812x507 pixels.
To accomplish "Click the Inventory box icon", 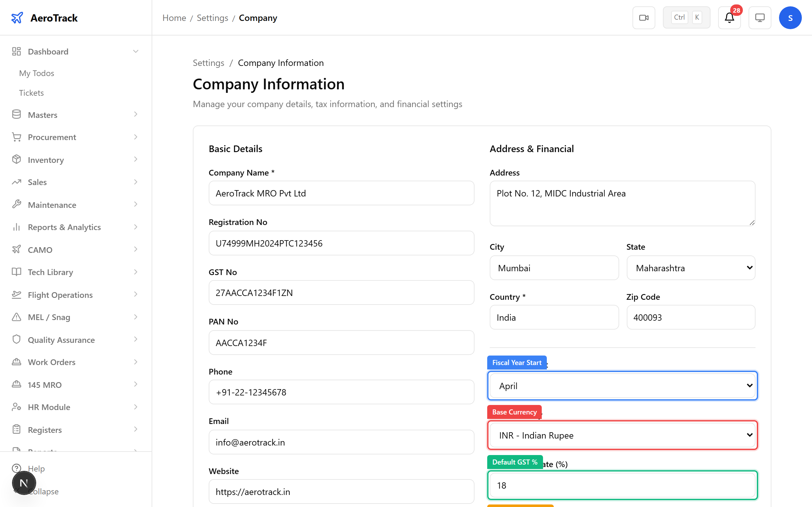I will click(x=16, y=160).
